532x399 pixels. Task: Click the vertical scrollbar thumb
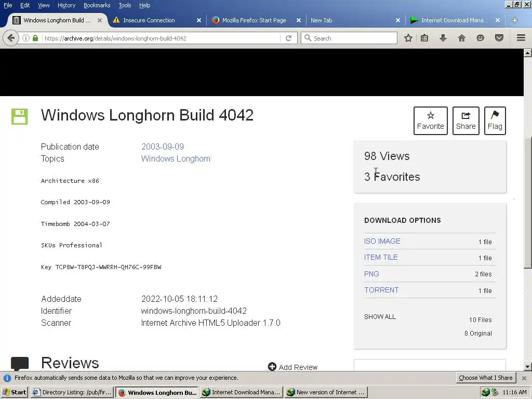coord(528,203)
